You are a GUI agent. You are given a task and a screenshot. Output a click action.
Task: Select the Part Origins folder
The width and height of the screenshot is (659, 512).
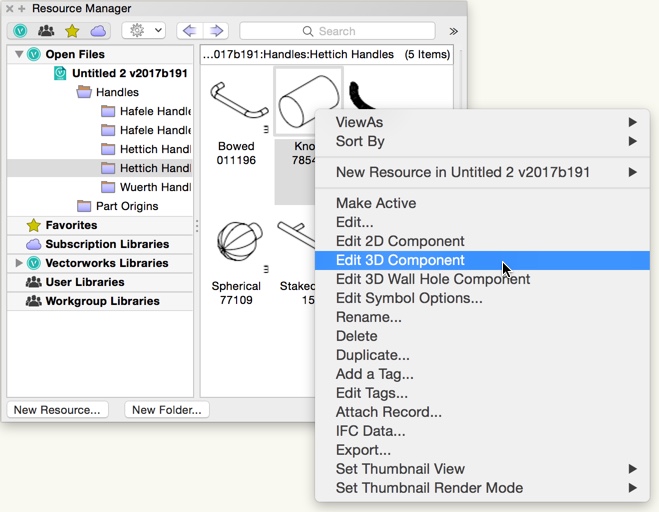(127, 206)
